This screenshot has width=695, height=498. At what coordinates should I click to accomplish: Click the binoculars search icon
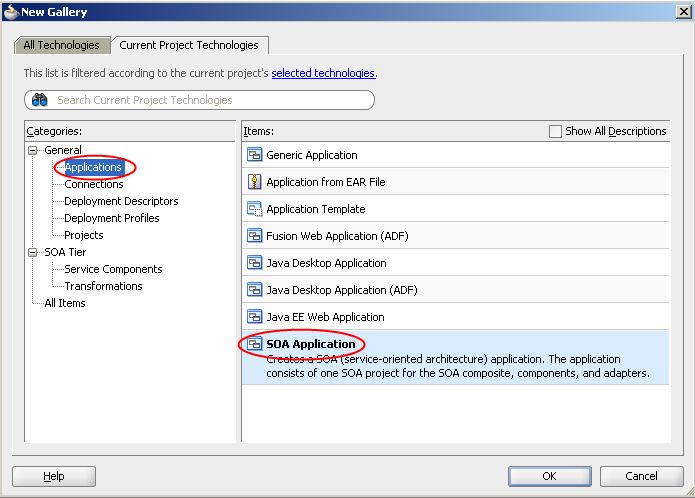40,100
